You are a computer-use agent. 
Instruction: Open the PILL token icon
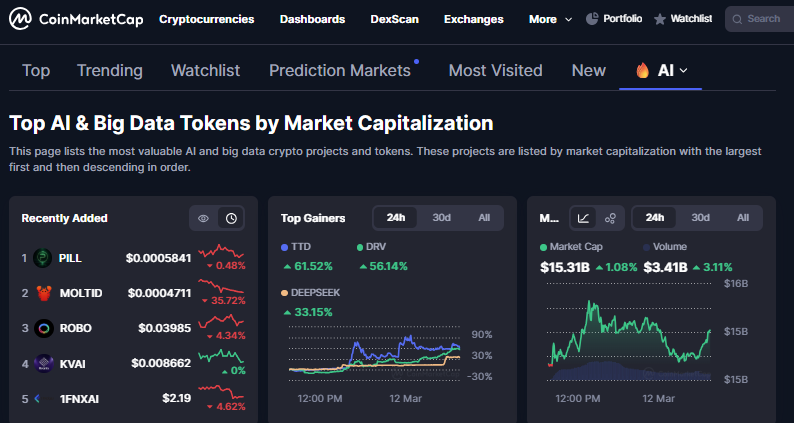tap(43, 258)
